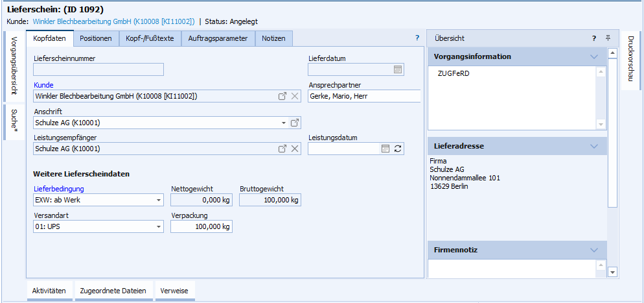Collapse the Lieferadresse section
This screenshot has width=644, height=303.
[x=594, y=146]
